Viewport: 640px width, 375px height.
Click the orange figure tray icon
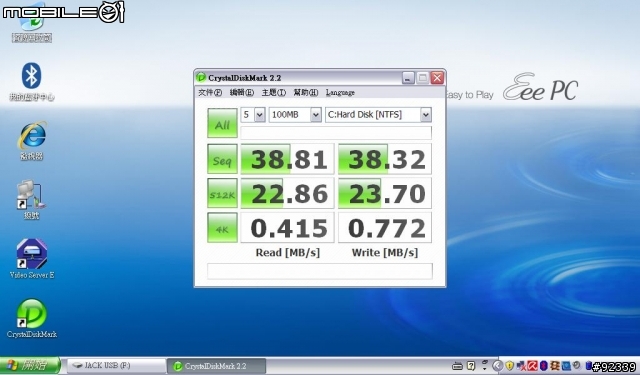[555, 366]
